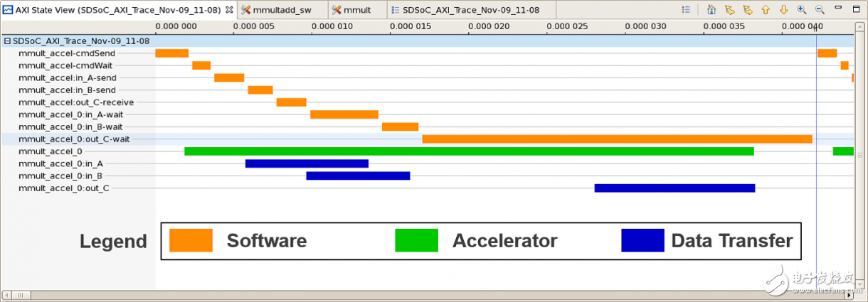Switch to the mmultadd_sw tab
This screenshot has height=302, width=868.
[x=280, y=10]
